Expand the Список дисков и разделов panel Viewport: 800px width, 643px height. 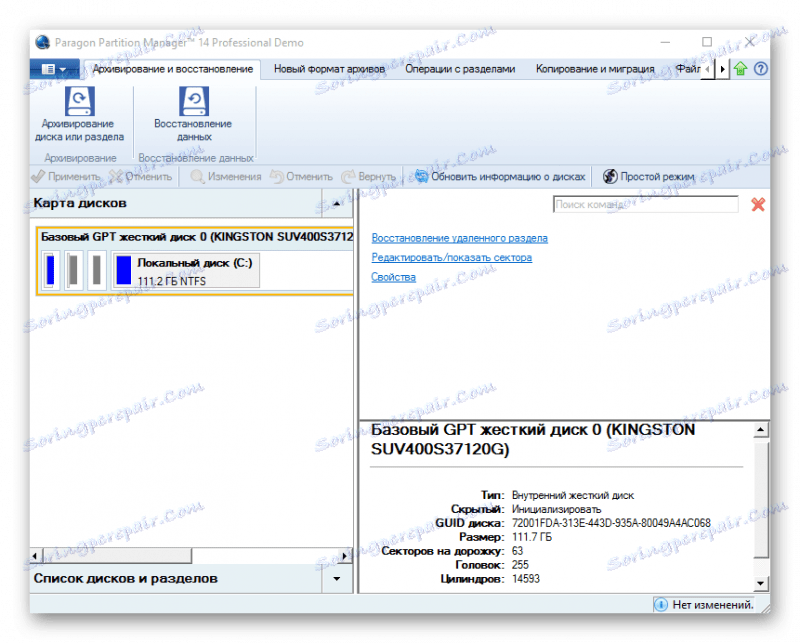pyautogui.click(x=337, y=579)
